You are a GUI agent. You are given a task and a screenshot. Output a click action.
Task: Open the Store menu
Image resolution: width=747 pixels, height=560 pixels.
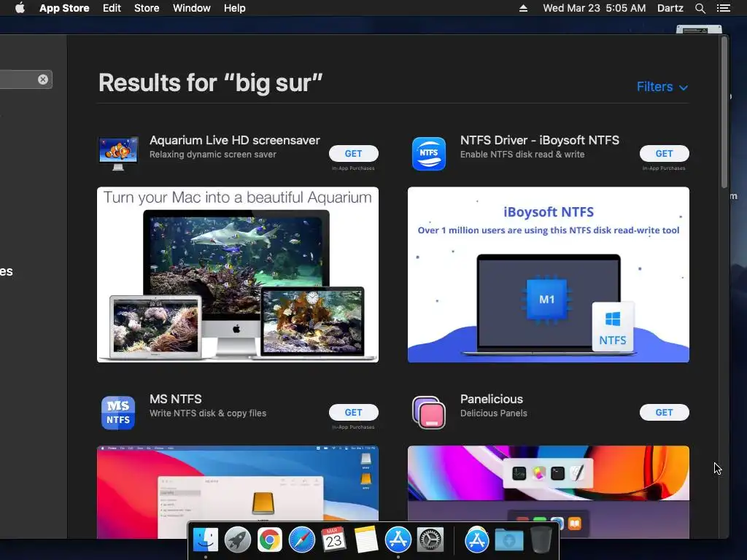click(x=147, y=8)
